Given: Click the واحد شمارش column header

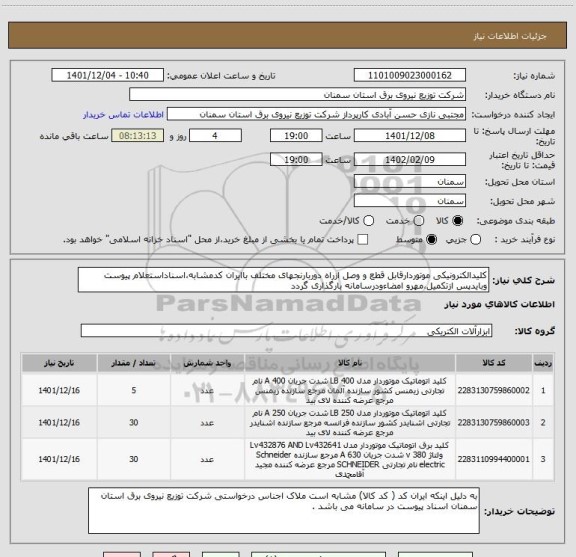Looking at the screenshot, I should pos(207,363).
